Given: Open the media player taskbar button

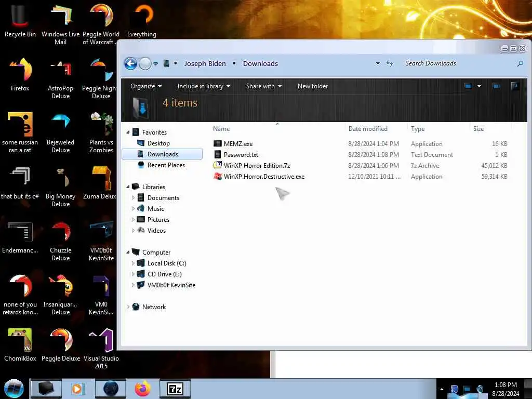Looking at the screenshot, I should [77, 389].
